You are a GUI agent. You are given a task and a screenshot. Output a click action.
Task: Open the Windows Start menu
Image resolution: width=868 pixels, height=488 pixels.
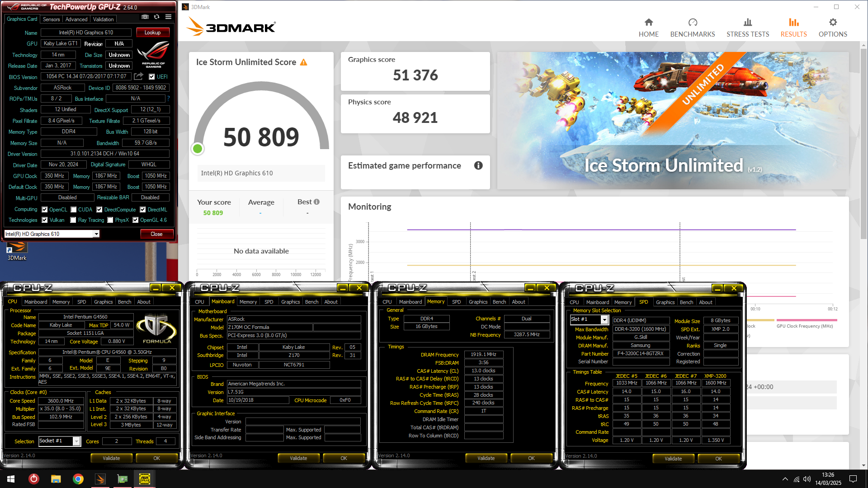11,479
